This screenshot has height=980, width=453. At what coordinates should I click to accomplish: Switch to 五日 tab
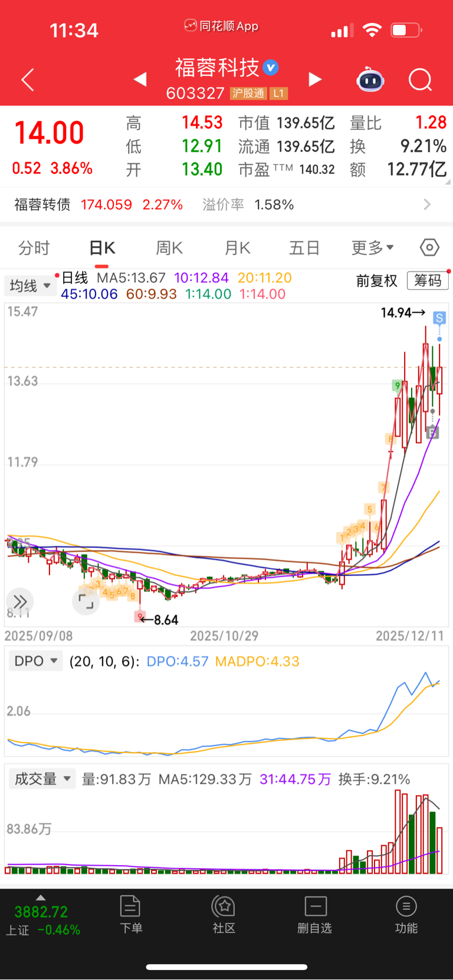[304, 248]
